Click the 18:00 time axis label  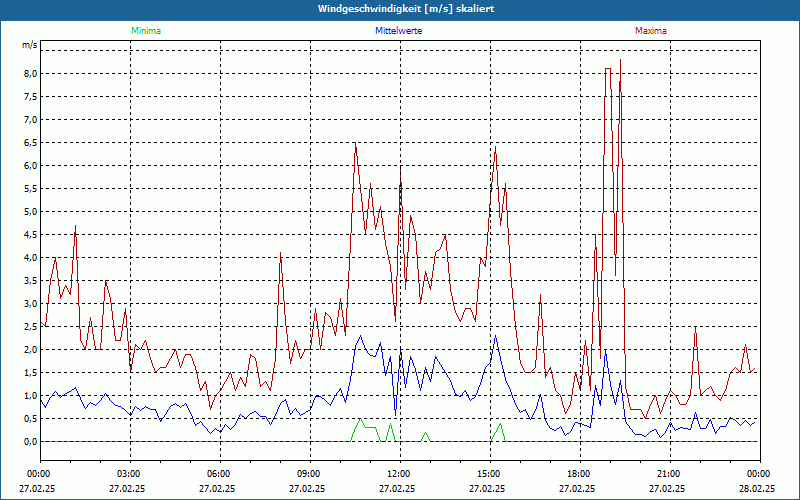click(x=580, y=474)
